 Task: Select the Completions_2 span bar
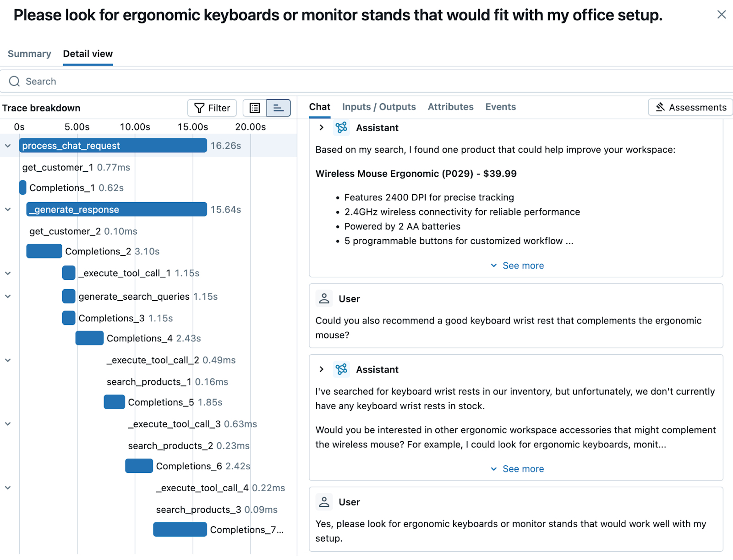pos(44,251)
